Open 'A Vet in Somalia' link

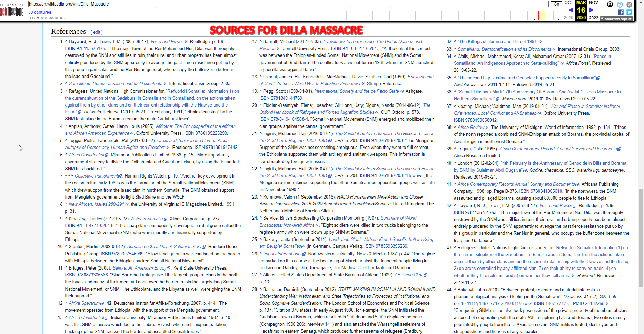149,219
